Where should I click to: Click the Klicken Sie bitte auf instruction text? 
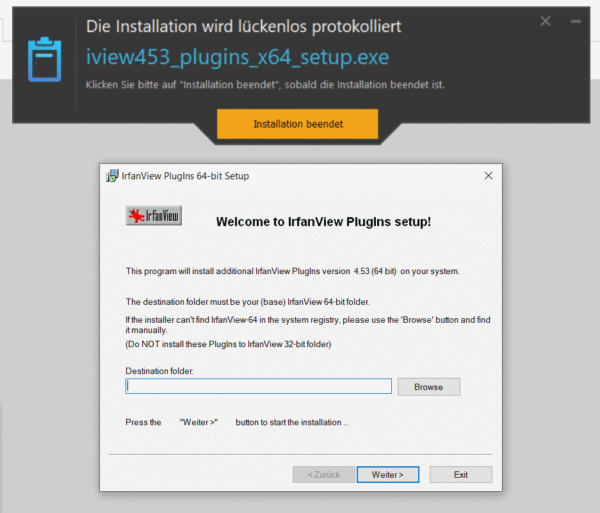pyautogui.click(x=265, y=85)
